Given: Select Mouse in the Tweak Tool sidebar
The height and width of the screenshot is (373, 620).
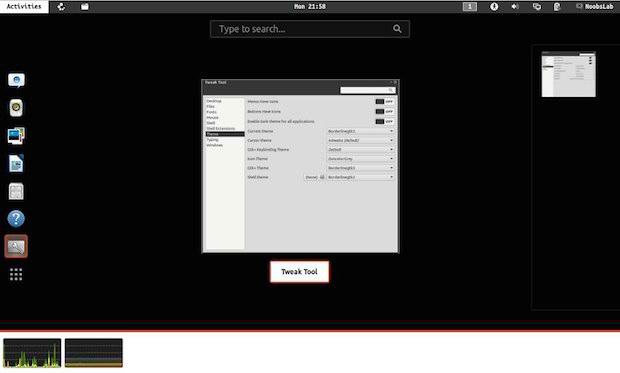Looking at the screenshot, I should point(212,118).
